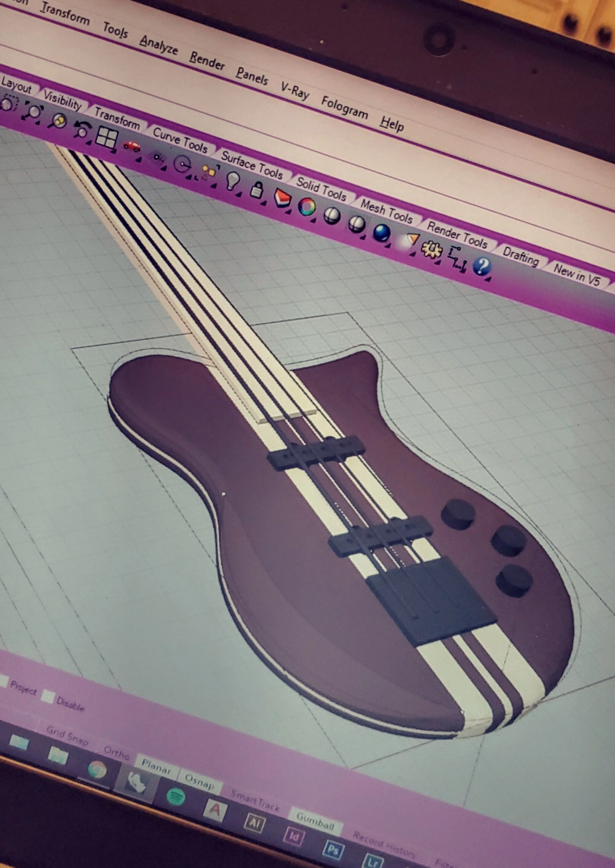Switch to the Solid Tools tab

pyautogui.click(x=321, y=188)
